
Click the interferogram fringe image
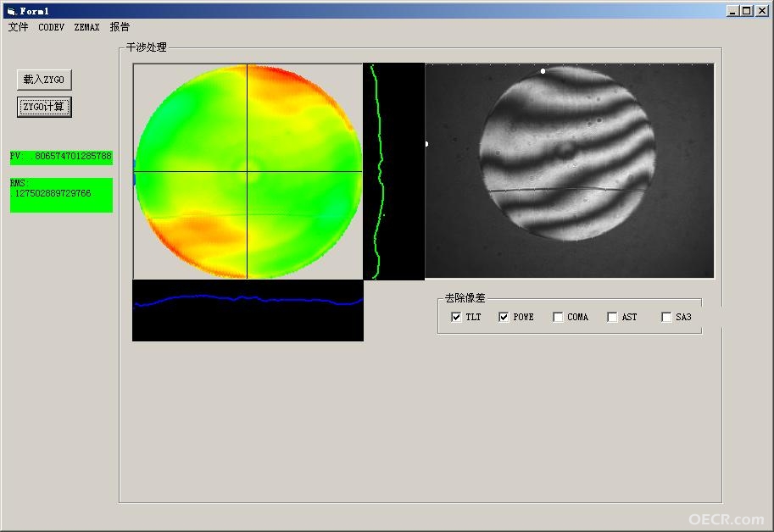569,170
